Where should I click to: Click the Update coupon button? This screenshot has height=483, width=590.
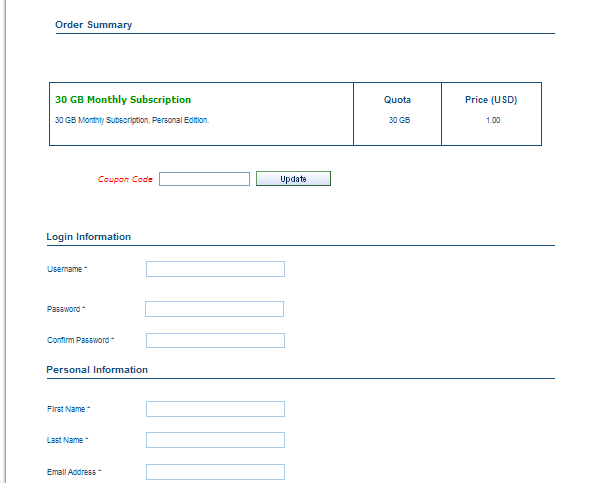tap(293, 179)
